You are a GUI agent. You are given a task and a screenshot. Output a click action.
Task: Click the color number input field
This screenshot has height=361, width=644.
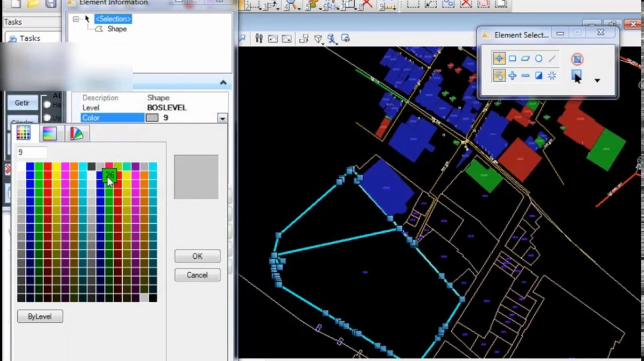pos(32,152)
